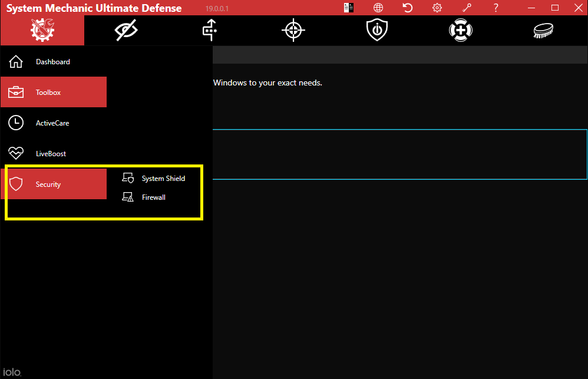Screen dimensions: 588x379
Task: Open LiveBoost in the sidebar
Action: (x=54, y=153)
